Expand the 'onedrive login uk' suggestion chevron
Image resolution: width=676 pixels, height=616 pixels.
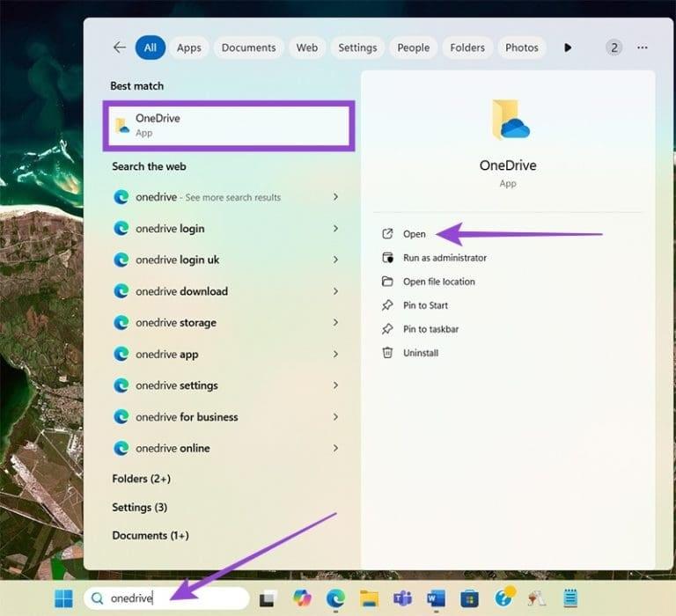click(335, 260)
